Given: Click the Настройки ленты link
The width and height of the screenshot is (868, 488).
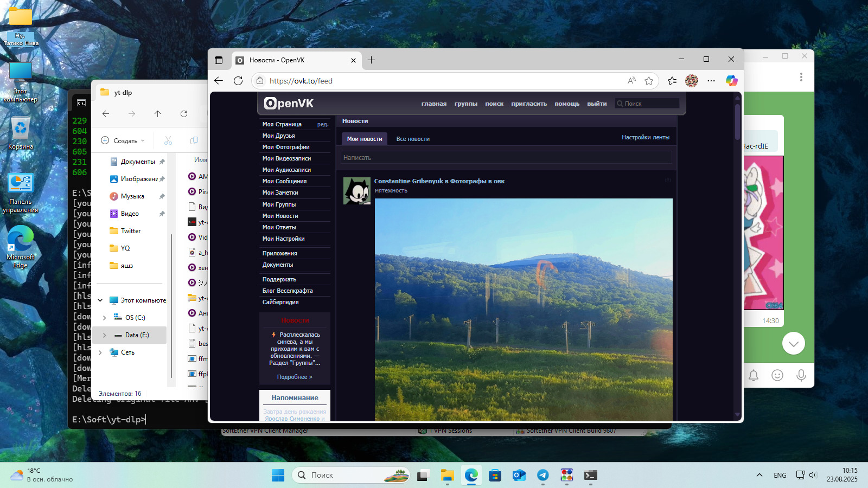Looking at the screenshot, I should (x=645, y=138).
